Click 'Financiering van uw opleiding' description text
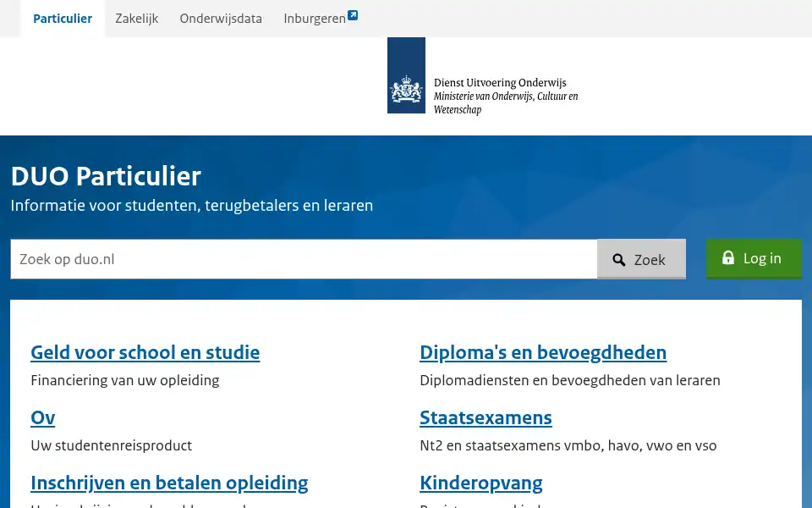Viewport: 812px width, 508px height. (x=125, y=380)
